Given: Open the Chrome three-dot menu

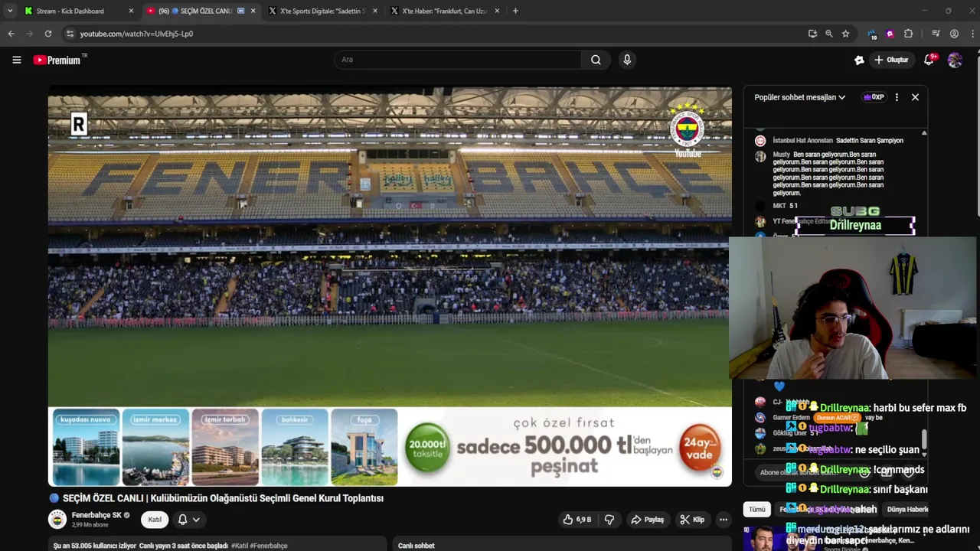Looking at the screenshot, I should (972, 34).
